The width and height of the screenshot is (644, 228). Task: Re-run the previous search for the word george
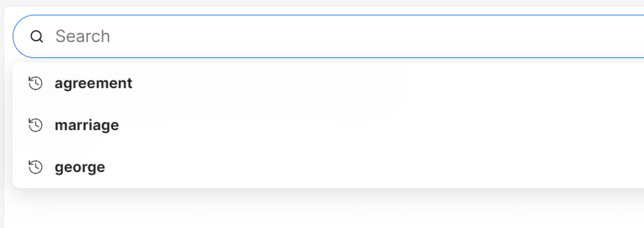[x=80, y=167]
